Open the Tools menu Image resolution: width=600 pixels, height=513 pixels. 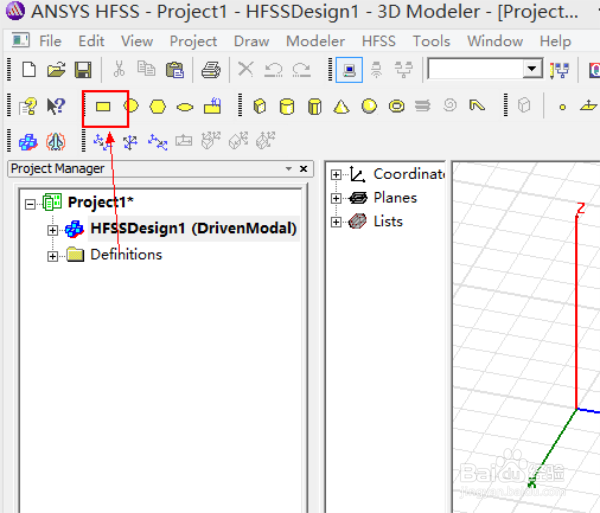pyautogui.click(x=431, y=41)
